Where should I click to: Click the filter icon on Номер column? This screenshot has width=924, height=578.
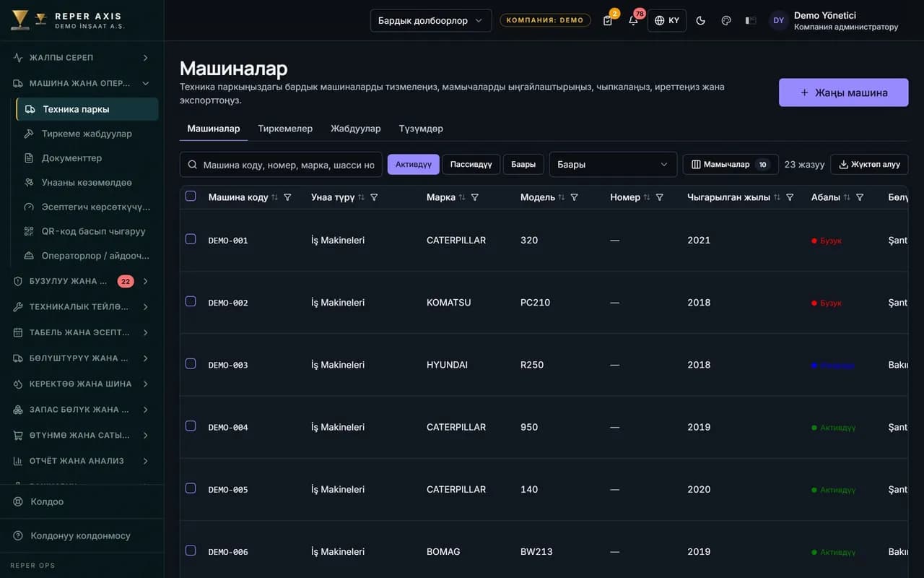tap(659, 197)
